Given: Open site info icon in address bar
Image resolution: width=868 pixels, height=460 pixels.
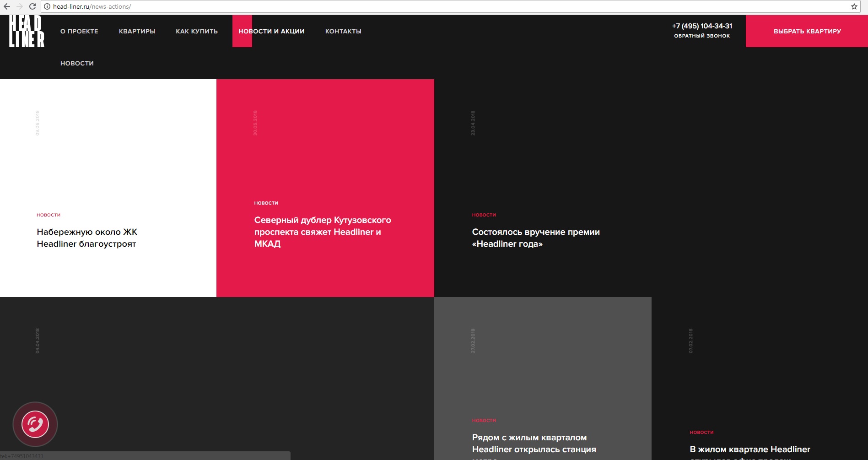Looking at the screenshot, I should [x=47, y=6].
